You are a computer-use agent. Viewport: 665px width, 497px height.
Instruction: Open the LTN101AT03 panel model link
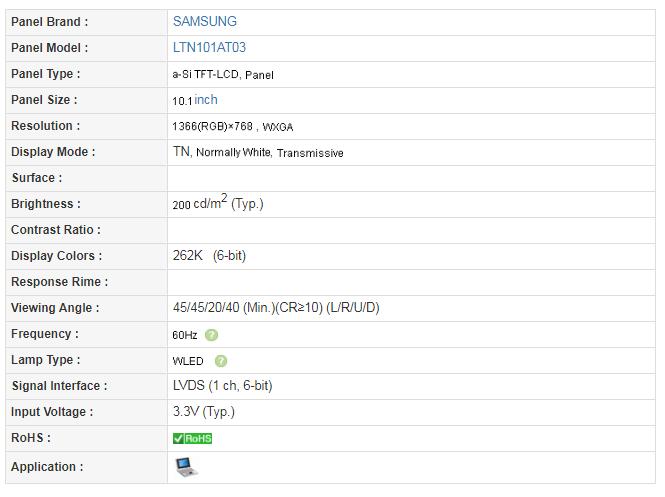point(209,47)
